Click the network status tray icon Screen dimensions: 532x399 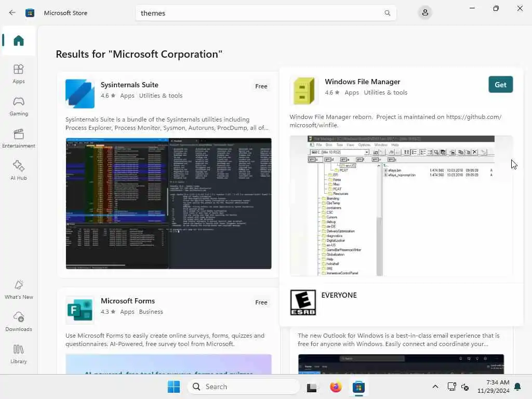tap(451, 387)
